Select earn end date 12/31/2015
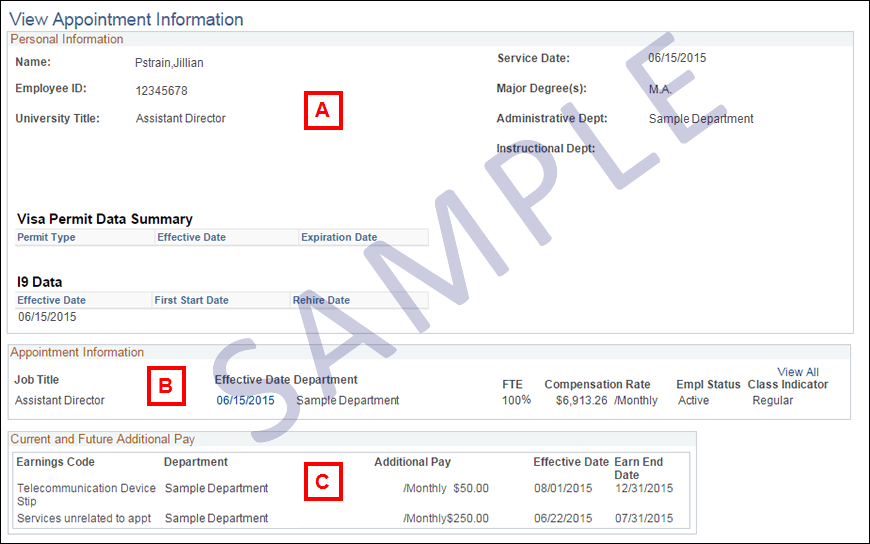The height and width of the screenshot is (544, 870). tap(644, 488)
